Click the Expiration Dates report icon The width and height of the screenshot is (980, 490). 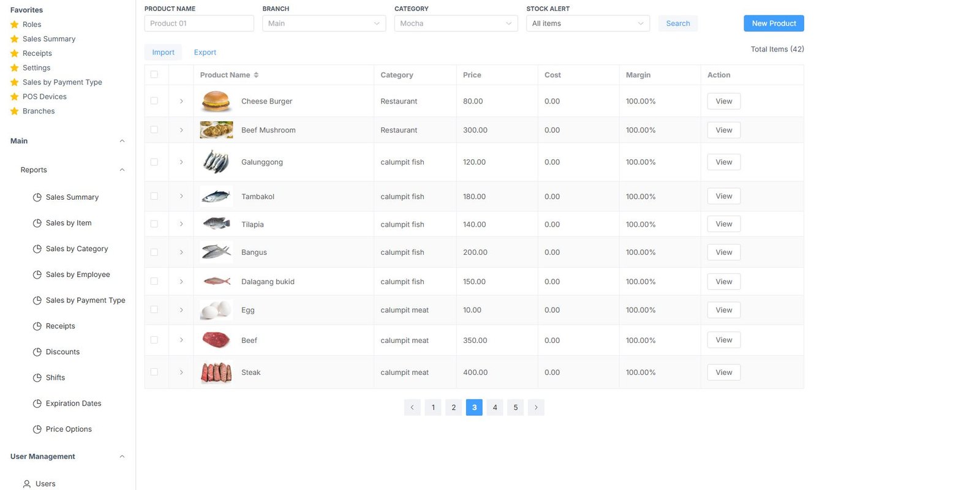tap(37, 404)
